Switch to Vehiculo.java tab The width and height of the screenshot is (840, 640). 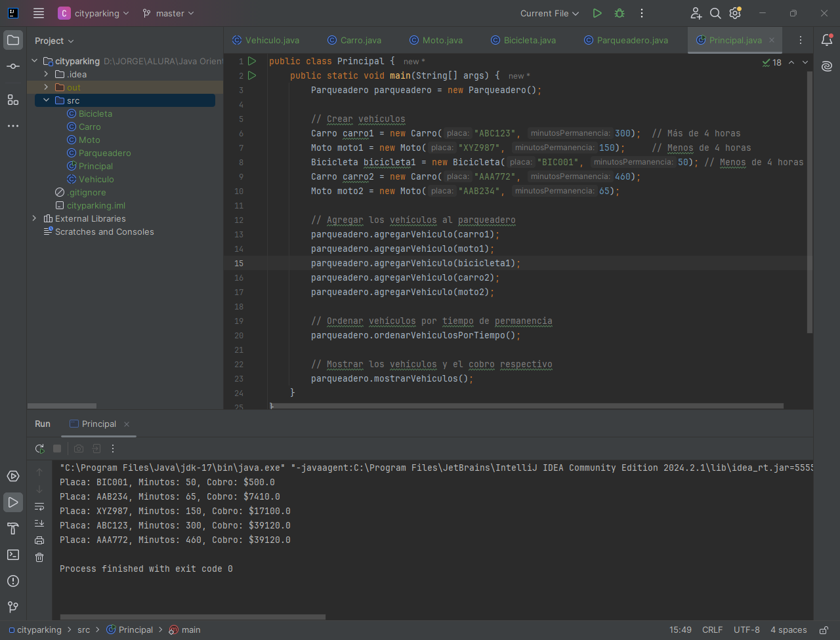pyautogui.click(x=265, y=40)
